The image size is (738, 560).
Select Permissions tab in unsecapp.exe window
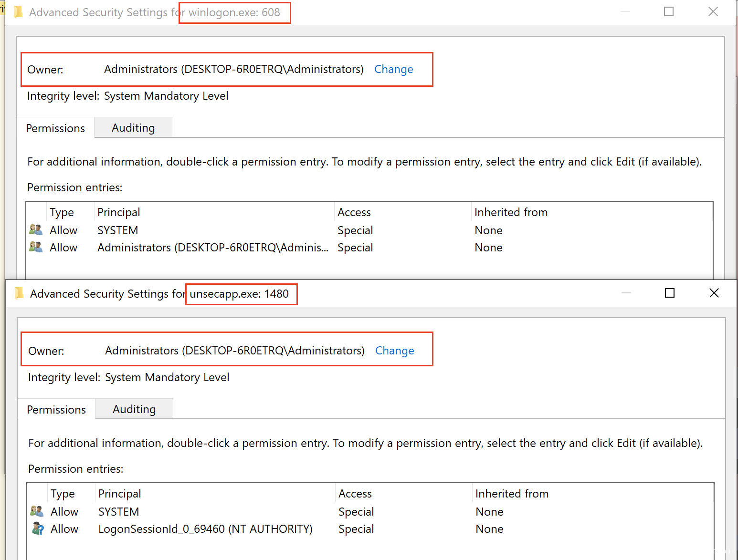(x=56, y=410)
